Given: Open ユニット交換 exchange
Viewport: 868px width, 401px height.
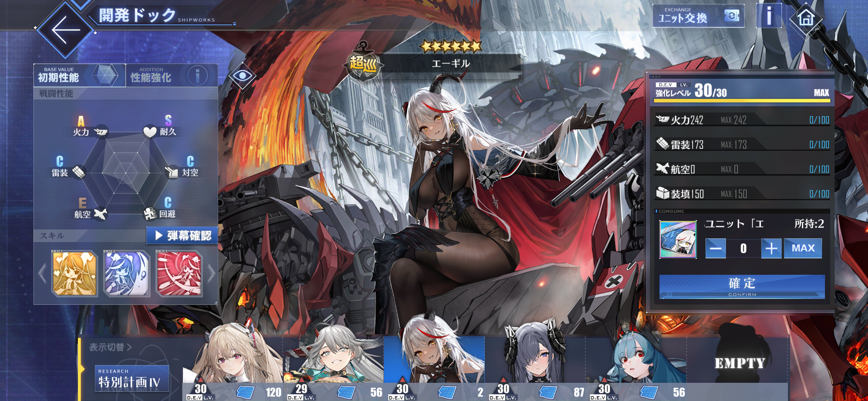Looking at the screenshot, I should [698, 16].
